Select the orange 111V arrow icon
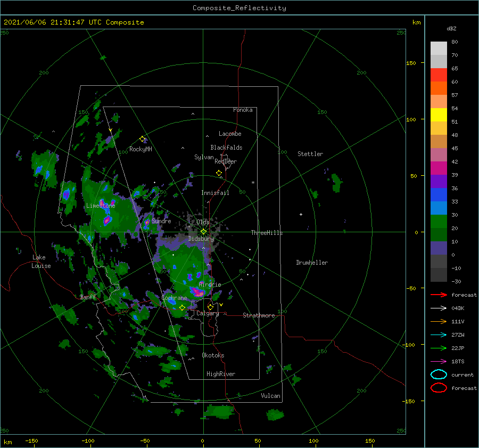This screenshot has height=448, width=479. (x=439, y=321)
